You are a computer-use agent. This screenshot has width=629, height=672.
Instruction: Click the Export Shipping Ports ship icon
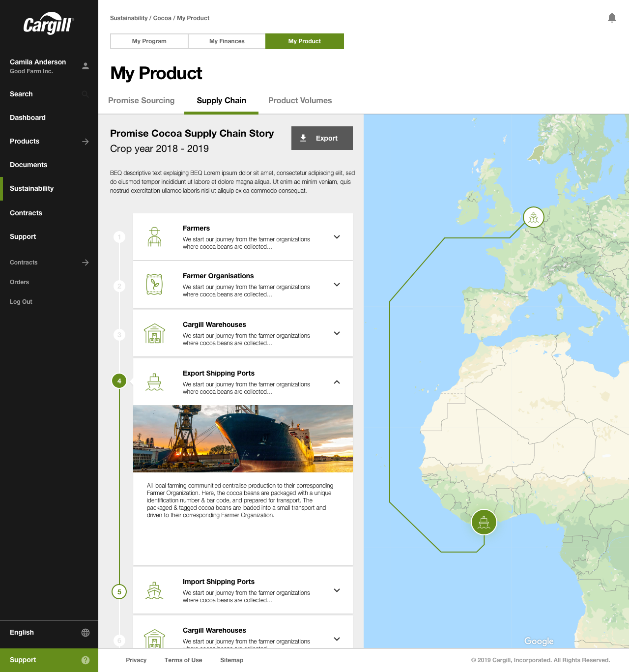click(154, 382)
